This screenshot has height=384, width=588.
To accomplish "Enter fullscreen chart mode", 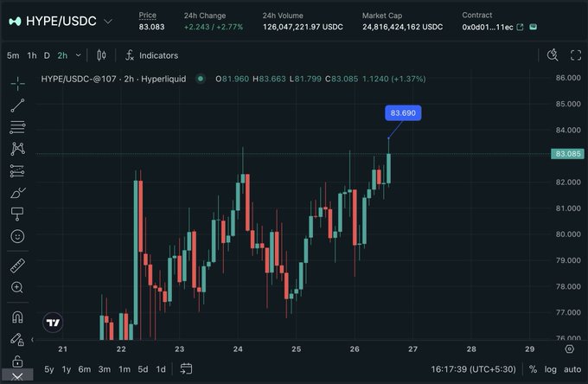I will click(576, 55).
